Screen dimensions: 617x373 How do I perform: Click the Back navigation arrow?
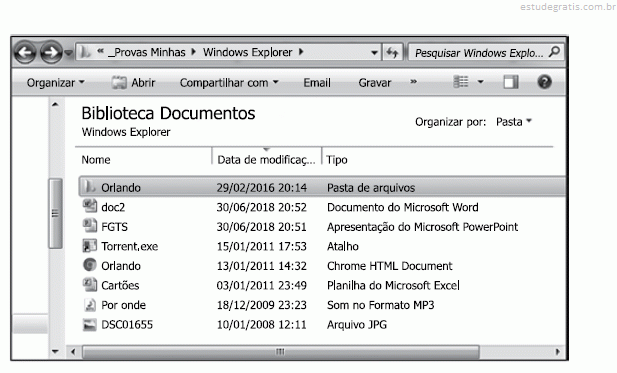coord(26,52)
